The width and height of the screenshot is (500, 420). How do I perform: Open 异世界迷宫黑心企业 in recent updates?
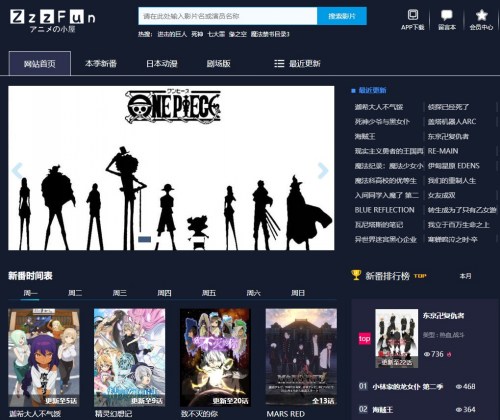point(386,239)
